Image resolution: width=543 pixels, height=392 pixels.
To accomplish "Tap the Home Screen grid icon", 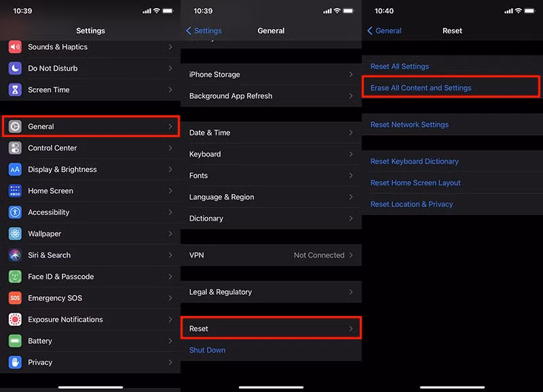I will 15,191.
